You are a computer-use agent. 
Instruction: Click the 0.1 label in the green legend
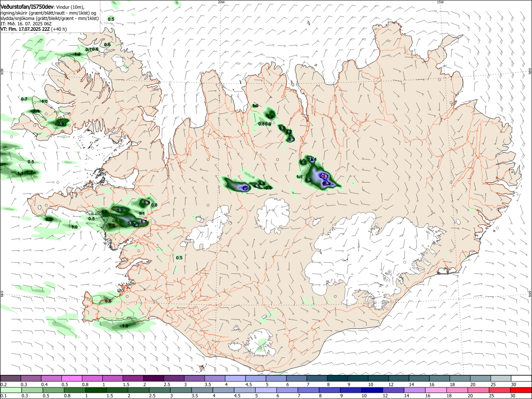pos(3,396)
